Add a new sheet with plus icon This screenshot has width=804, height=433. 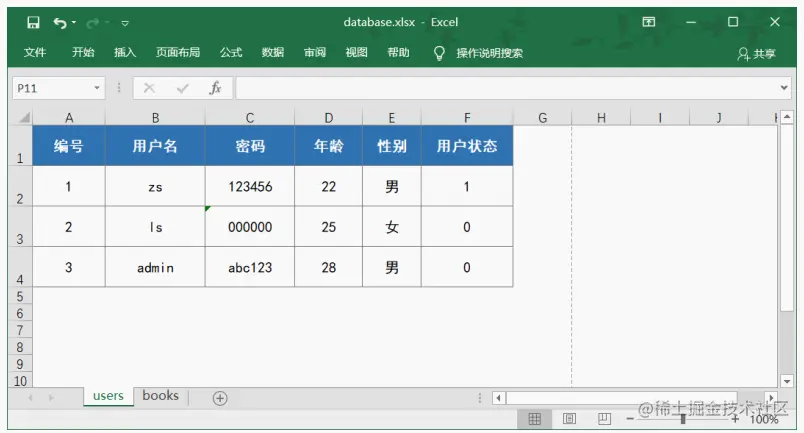tap(220, 398)
